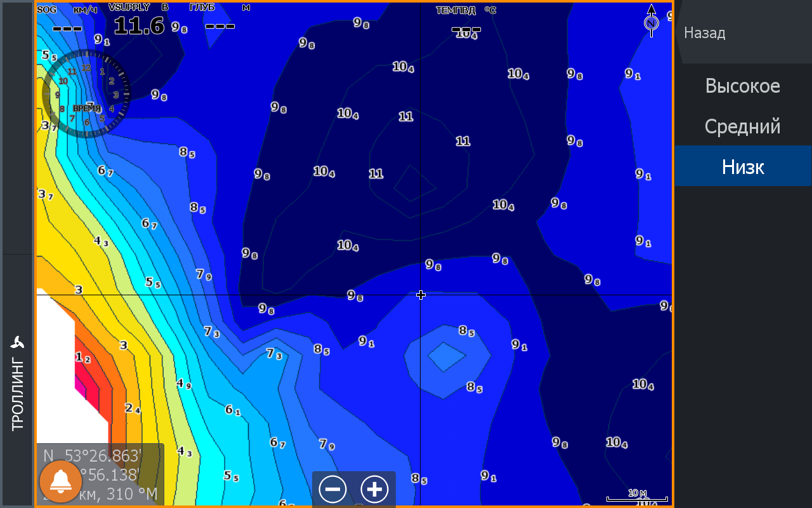Click the 10 m scale bar
812x508 pixels.
point(637,496)
